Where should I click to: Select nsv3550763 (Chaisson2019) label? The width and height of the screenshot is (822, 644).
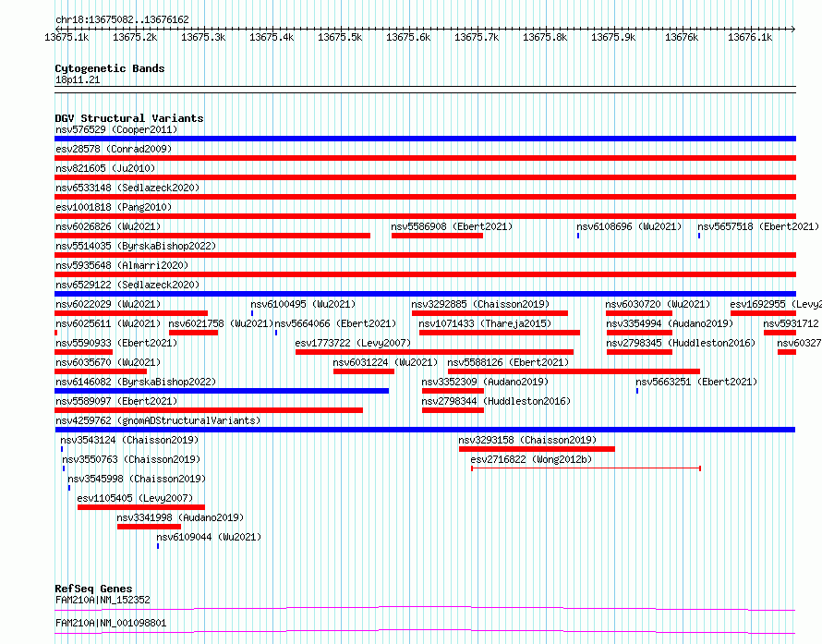[x=131, y=459]
